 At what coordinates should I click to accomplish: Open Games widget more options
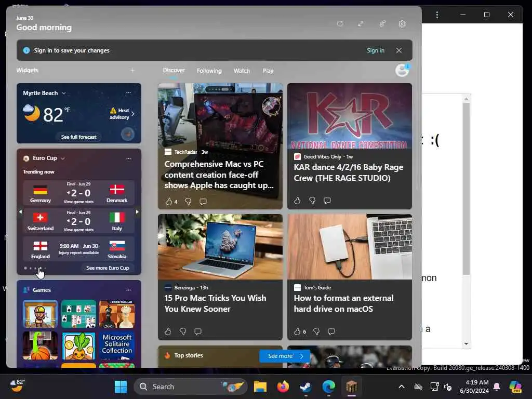pos(128,290)
